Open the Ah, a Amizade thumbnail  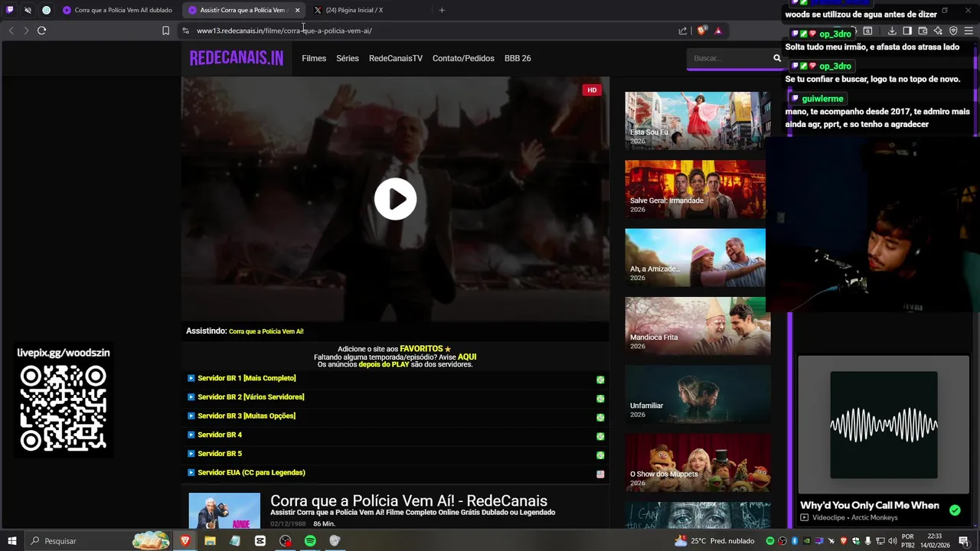click(695, 258)
